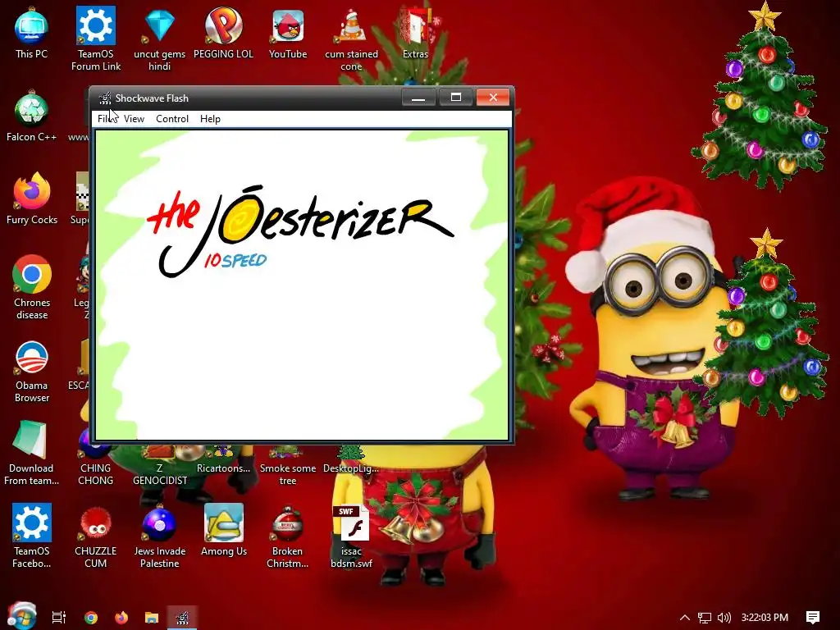Close the Shockwave Flash window
Viewport: 840px width, 630px height.
(493, 98)
